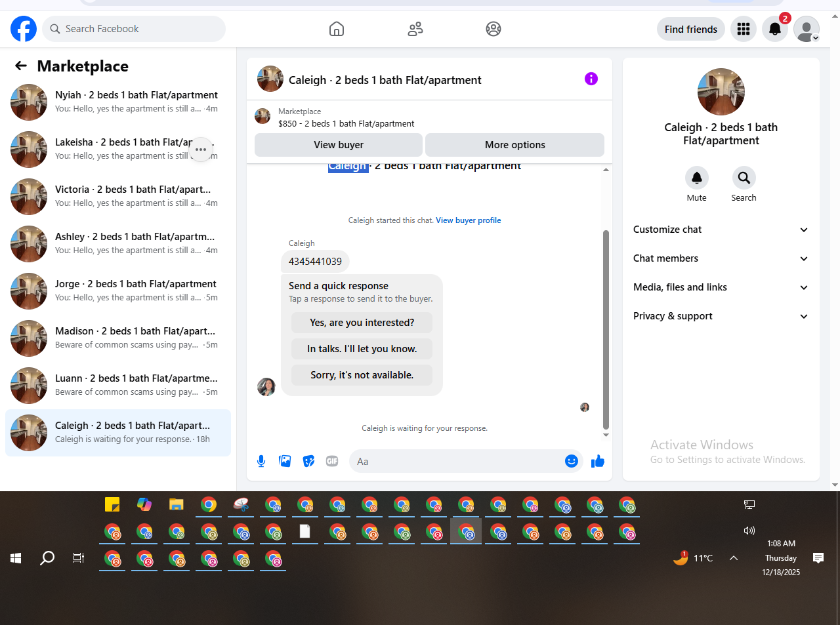
Task: Show hidden system tray icons chevron
Action: click(734, 558)
